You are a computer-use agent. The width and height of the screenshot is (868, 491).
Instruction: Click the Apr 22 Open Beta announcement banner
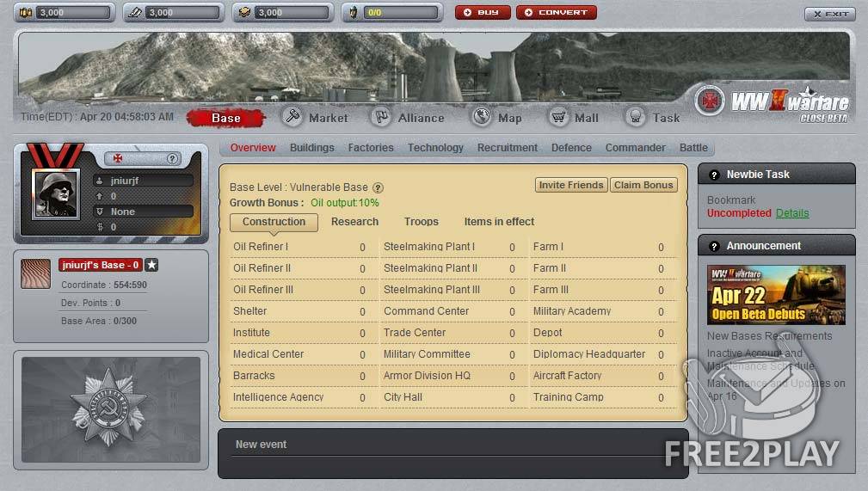tap(776, 294)
